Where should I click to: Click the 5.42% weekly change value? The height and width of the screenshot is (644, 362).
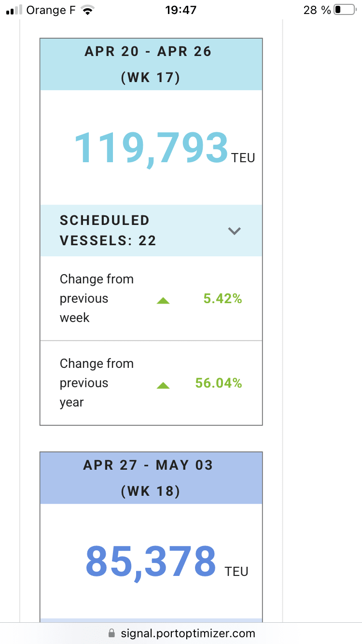click(x=223, y=299)
